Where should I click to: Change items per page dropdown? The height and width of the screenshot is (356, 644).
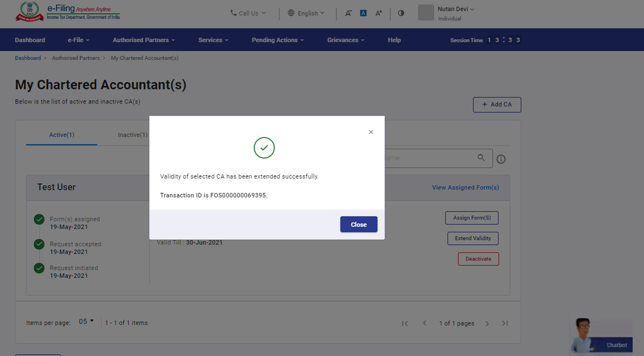click(86, 322)
